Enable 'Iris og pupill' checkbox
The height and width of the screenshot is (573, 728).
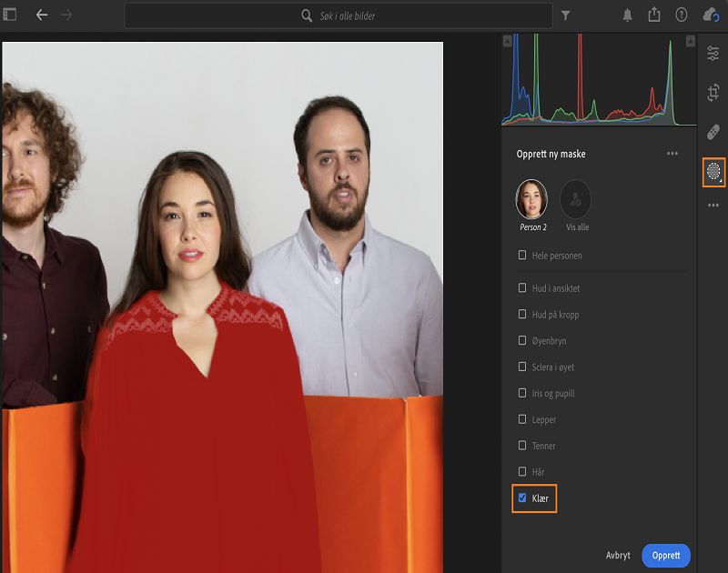(x=522, y=393)
